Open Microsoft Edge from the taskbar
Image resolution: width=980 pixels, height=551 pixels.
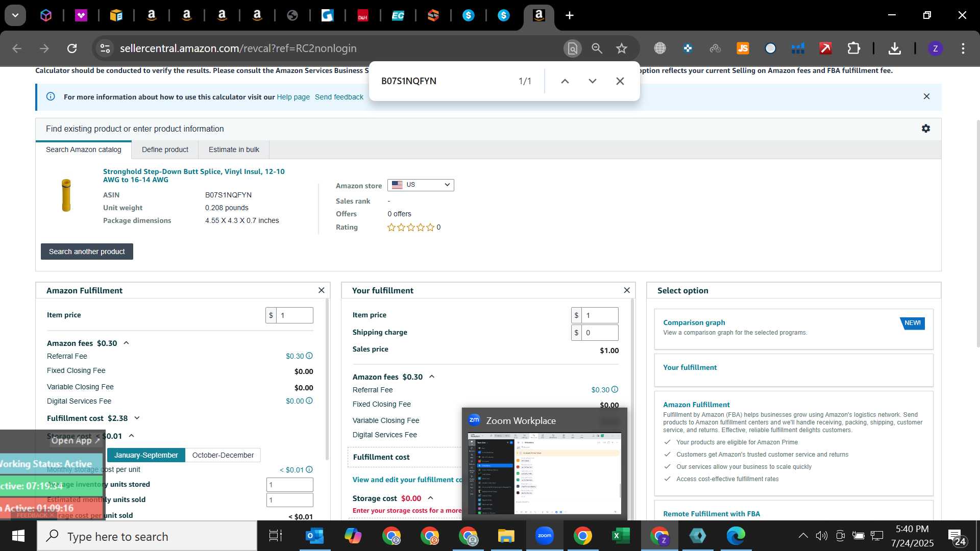click(x=736, y=536)
